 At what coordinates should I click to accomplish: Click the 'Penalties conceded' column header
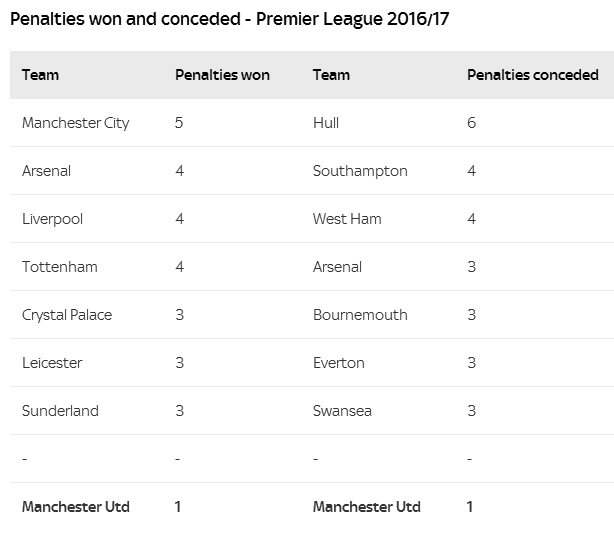point(533,75)
